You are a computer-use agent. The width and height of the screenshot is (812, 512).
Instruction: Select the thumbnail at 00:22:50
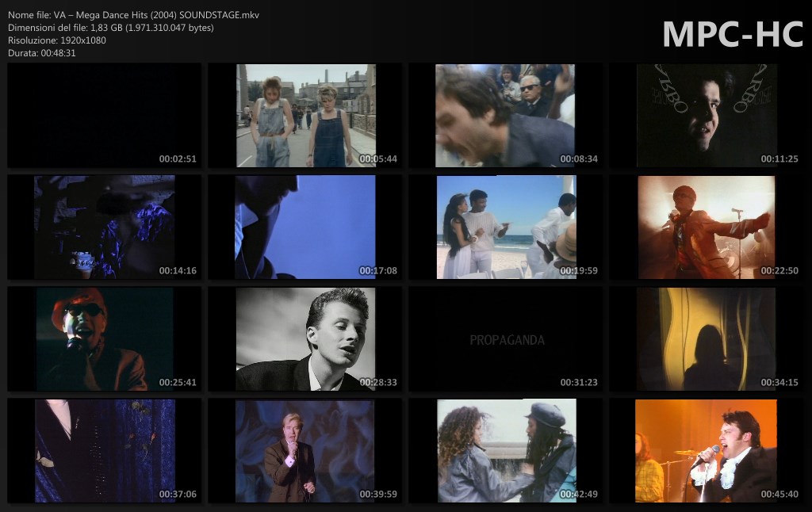point(707,227)
